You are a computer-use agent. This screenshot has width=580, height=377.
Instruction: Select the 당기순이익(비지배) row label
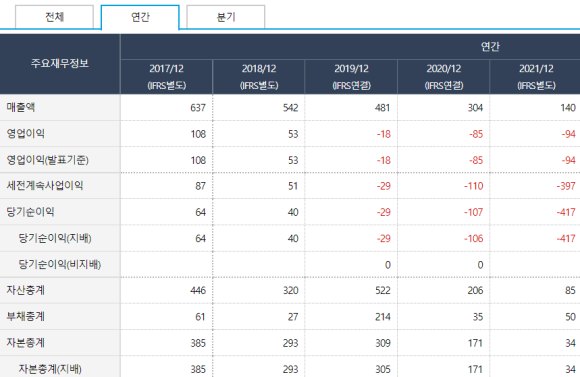(x=60, y=264)
